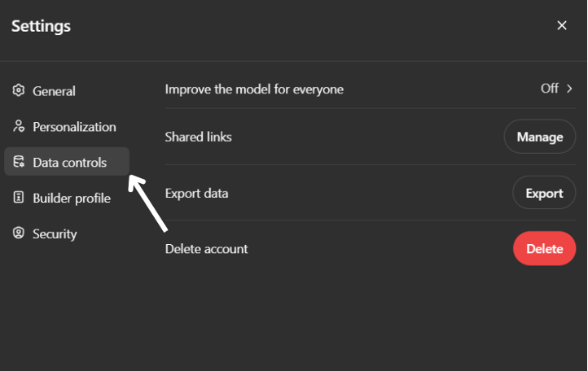Click the Shared links row label
The width and height of the screenshot is (588, 371).
pos(198,137)
